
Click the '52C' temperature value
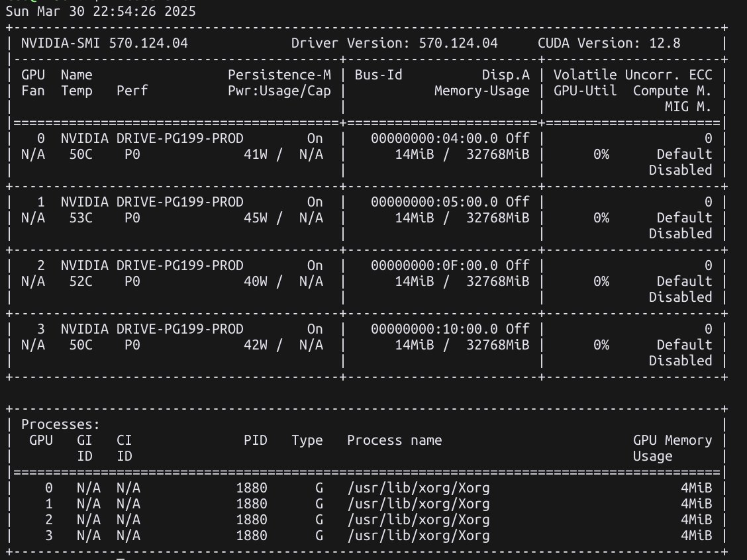[81, 281]
